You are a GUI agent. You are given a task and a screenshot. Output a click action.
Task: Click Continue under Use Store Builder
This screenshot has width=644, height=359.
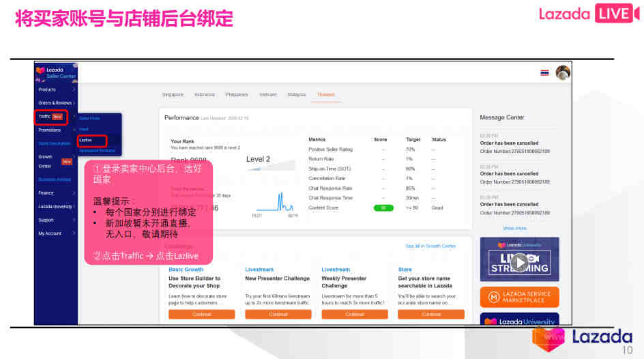(202, 314)
